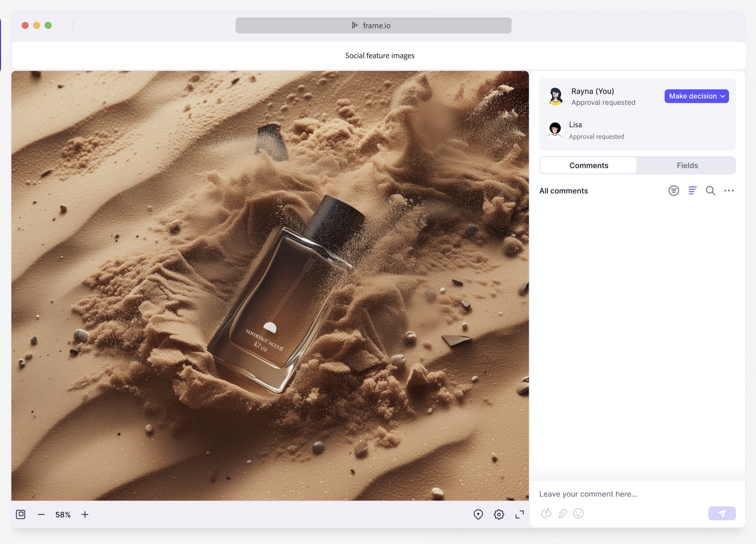Open the Make decision dropdown
Screen dimensions: 756x544
click(x=696, y=96)
